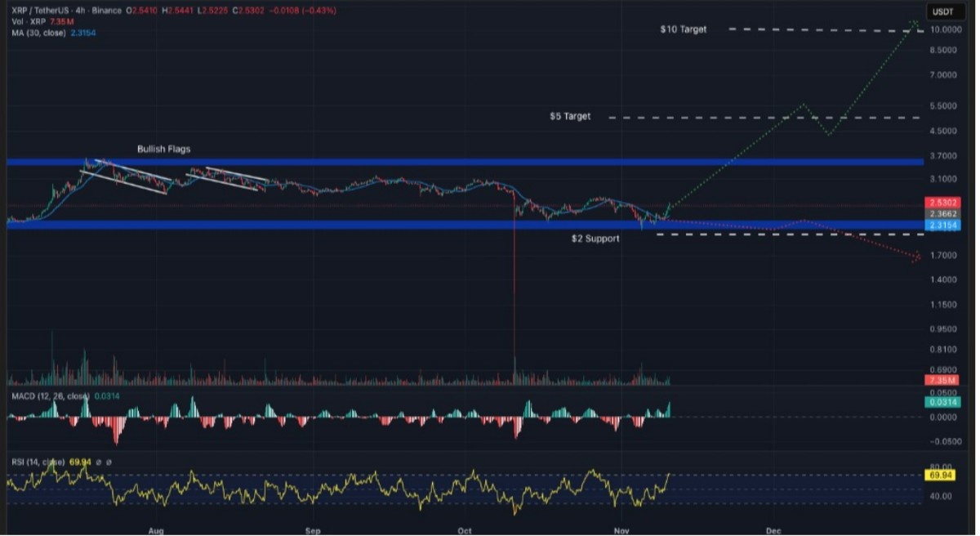Screen dimensions: 980x536
Task: Click Oct on the time axis
Action: [x=464, y=530]
